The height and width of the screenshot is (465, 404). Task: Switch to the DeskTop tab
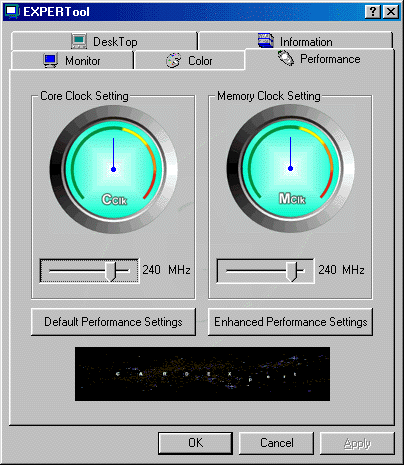(104, 41)
